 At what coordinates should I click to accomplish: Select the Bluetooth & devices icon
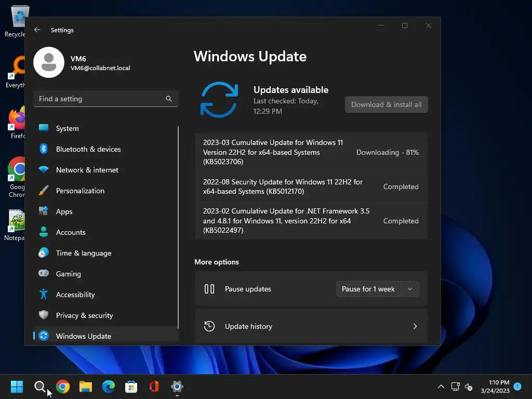coord(44,149)
